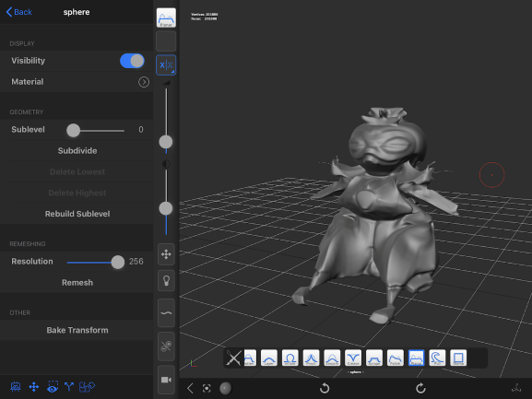Viewport: 532px width, 399px height.
Task: Open the branching arrows tab icon
Action: point(69,387)
